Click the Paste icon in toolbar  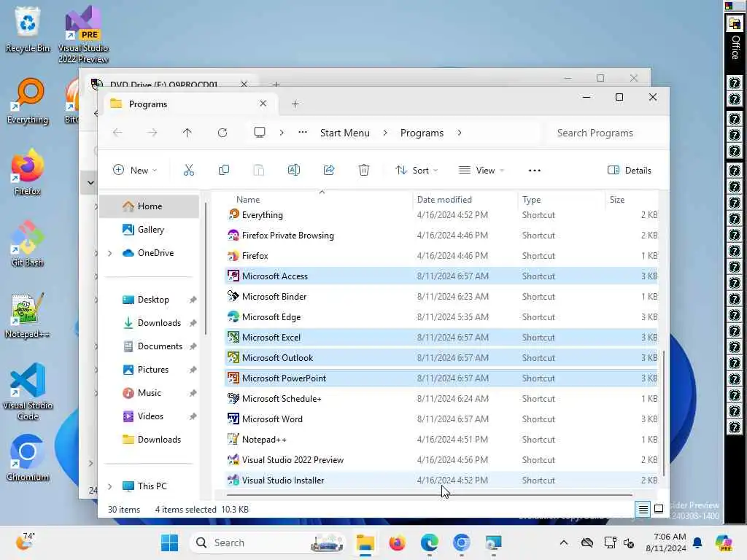coord(259,170)
